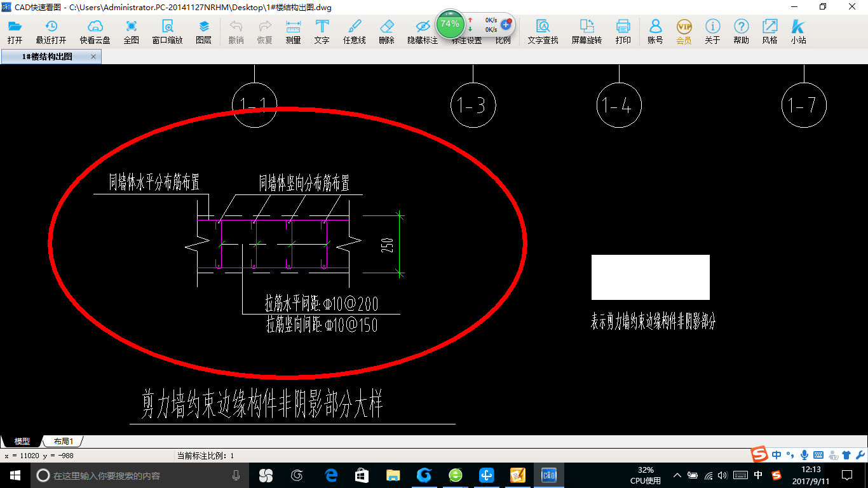Click the volume tray icon
The image size is (868, 488).
click(x=722, y=475)
